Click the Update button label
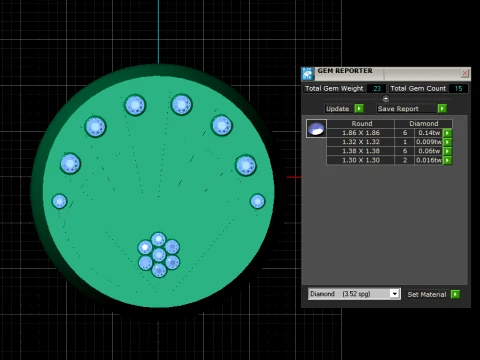 point(337,109)
